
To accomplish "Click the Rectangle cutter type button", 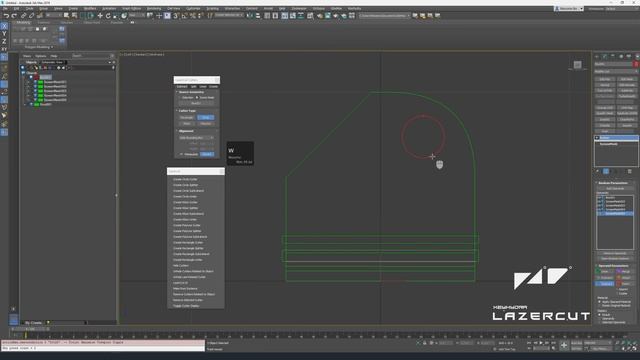I will pyautogui.click(x=187, y=118).
